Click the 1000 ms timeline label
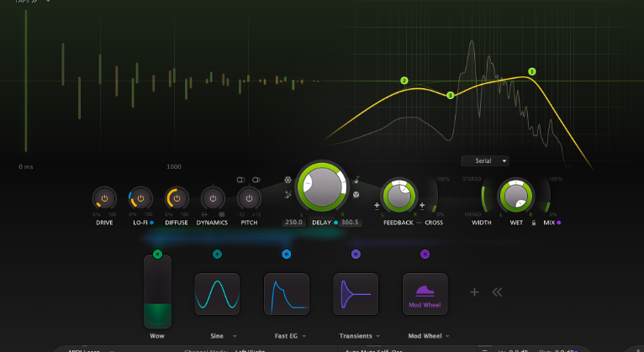 point(174,166)
